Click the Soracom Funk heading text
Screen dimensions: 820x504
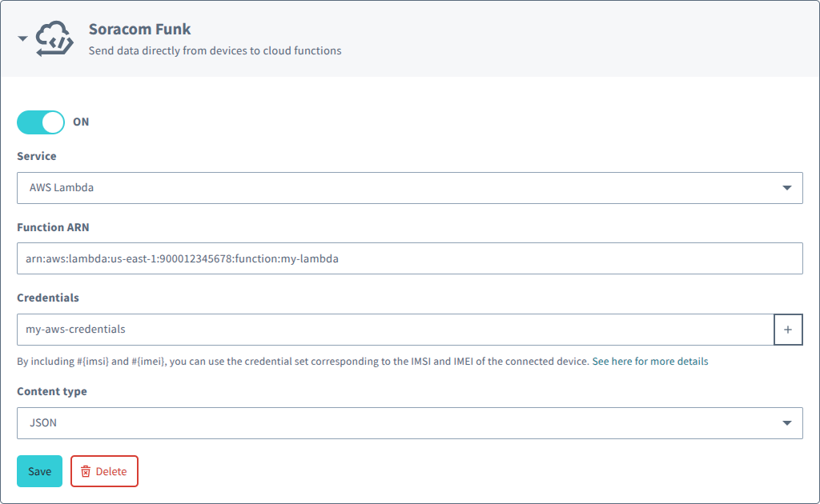140,29
